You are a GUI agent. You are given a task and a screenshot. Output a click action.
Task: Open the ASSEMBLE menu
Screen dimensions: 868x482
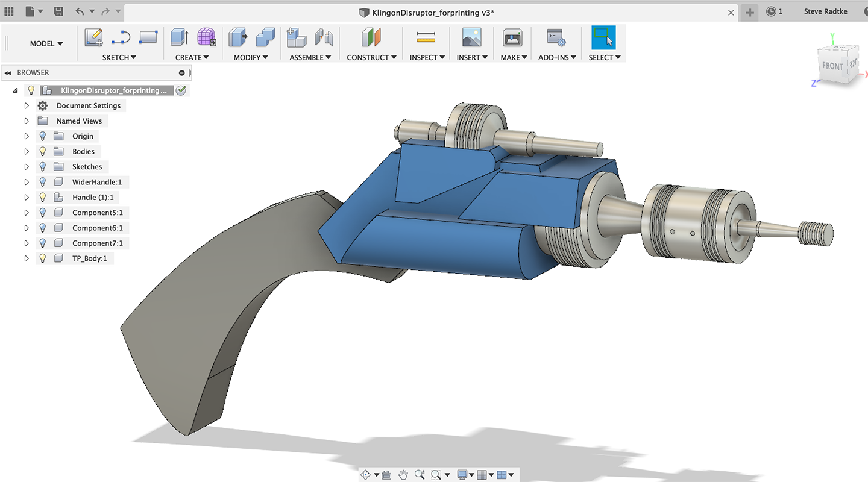[310, 57]
